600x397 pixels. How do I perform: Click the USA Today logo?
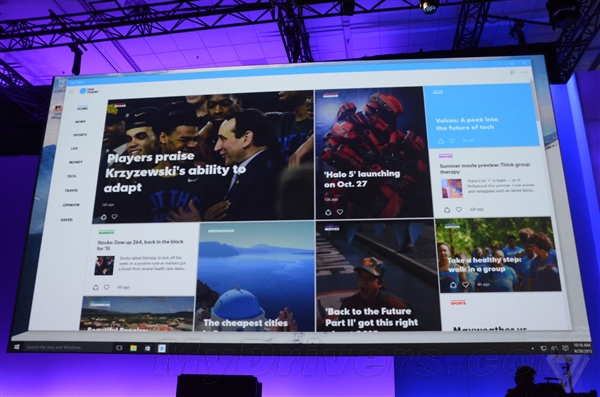coord(88,91)
